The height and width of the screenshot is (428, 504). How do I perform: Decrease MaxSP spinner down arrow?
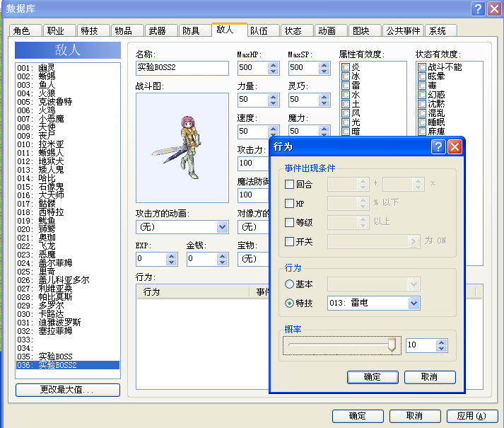324,71
